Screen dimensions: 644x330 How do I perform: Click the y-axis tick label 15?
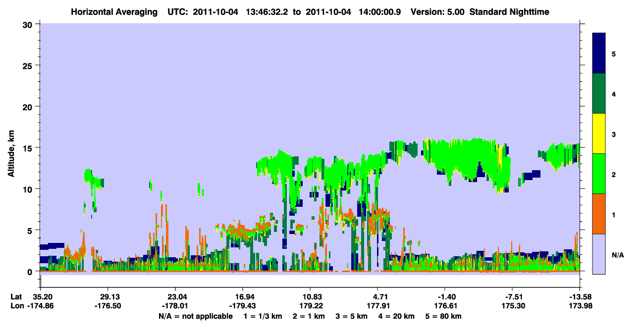pyautogui.click(x=29, y=148)
